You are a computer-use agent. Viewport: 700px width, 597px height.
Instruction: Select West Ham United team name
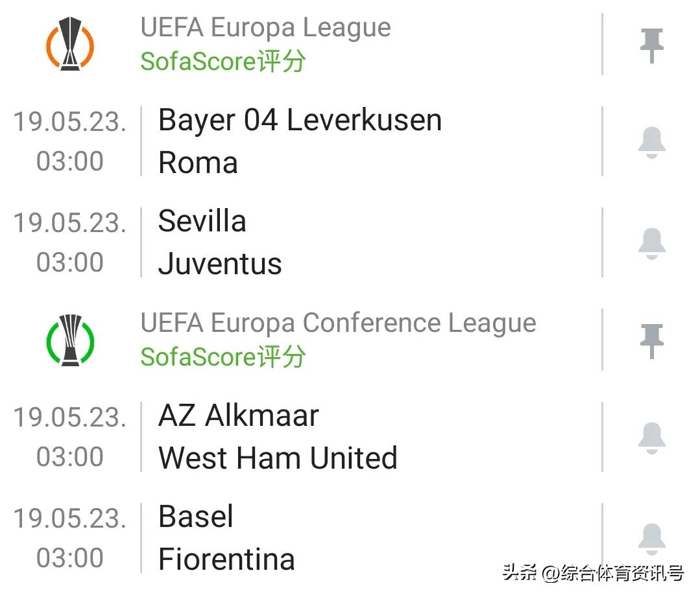(278, 458)
